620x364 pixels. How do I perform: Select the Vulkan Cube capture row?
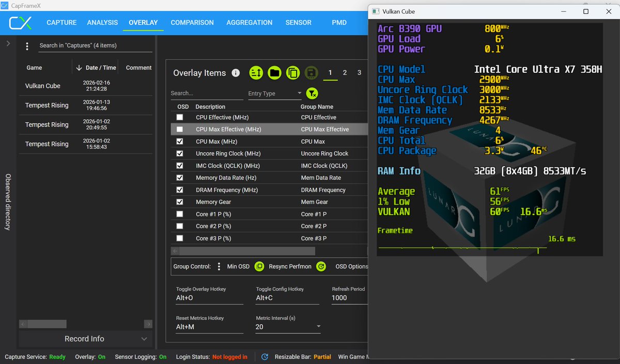[x=86, y=86]
